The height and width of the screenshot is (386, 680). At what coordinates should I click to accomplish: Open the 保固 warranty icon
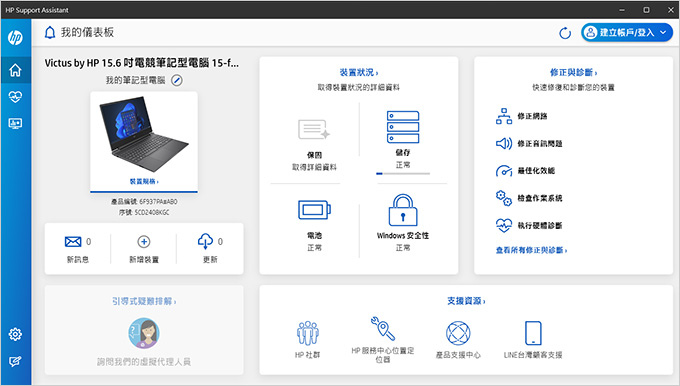coord(314,129)
